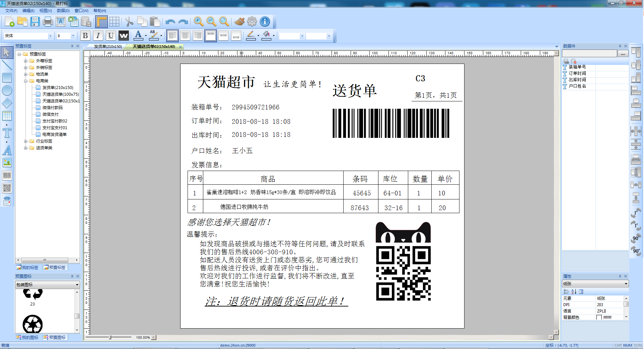Center-align the text

point(185,35)
